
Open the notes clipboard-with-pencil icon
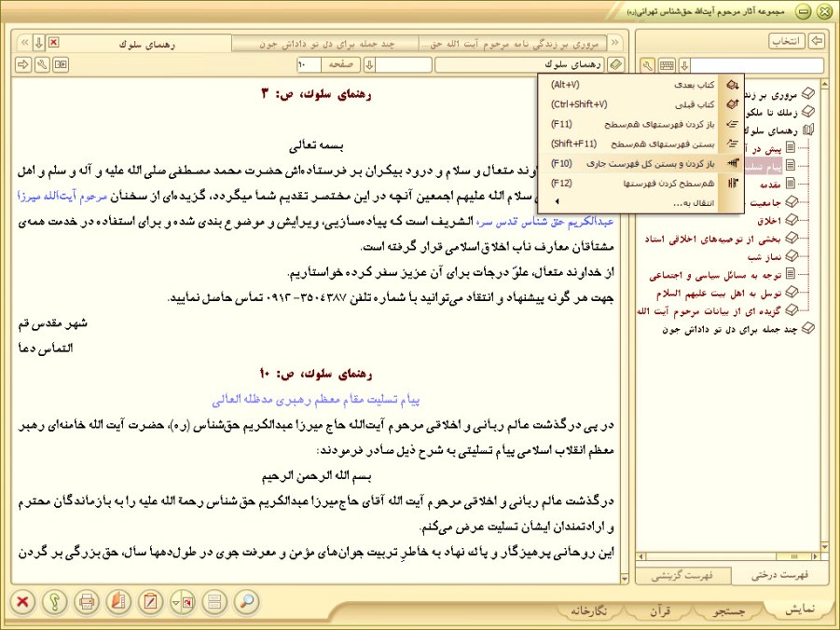coord(150,602)
